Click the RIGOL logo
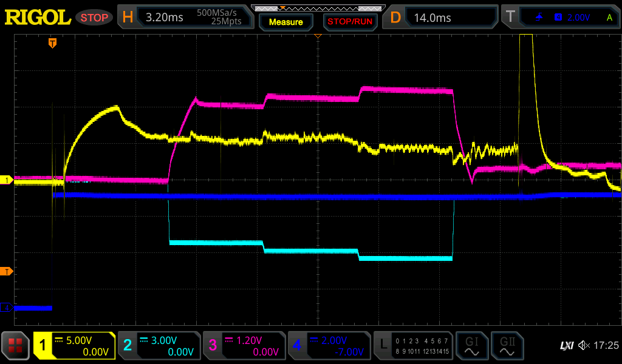This screenshot has width=622, height=364. pos(38,18)
